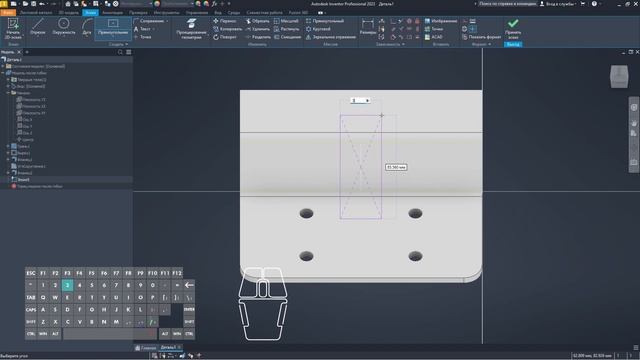Open the Fillet (Сопряжение) dropdown arrow
This screenshot has width=640, height=360.
coord(167,21)
